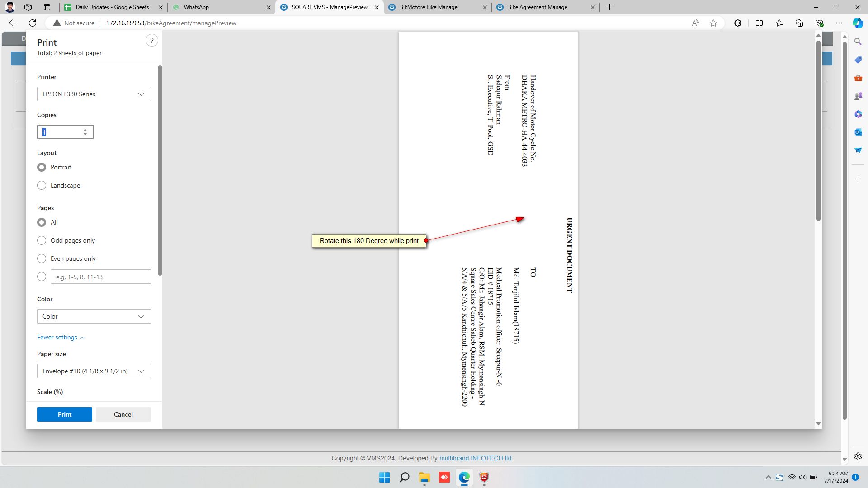Select Landscape layout option
Screen dimensions: 868x488
42,185
